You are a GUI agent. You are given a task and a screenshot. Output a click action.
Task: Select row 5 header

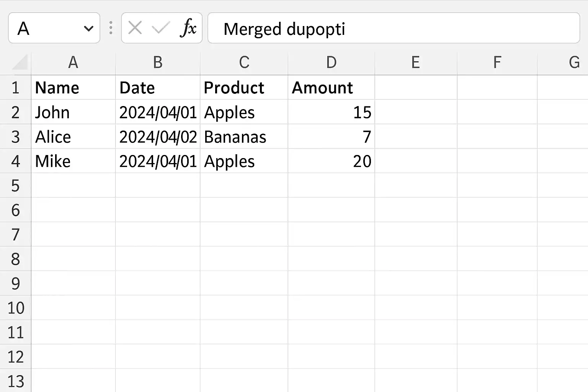point(15,186)
